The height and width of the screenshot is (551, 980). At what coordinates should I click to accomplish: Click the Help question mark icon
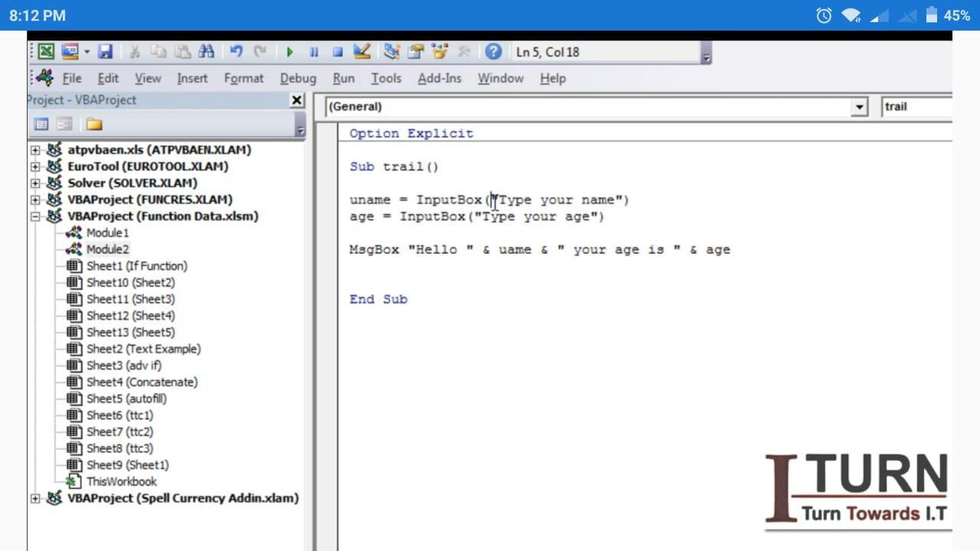pos(494,52)
